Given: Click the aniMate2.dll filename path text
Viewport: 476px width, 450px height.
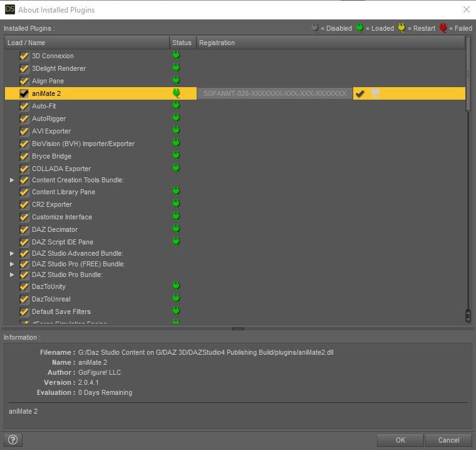Looking at the screenshot, I should click(x=206, y=352).
